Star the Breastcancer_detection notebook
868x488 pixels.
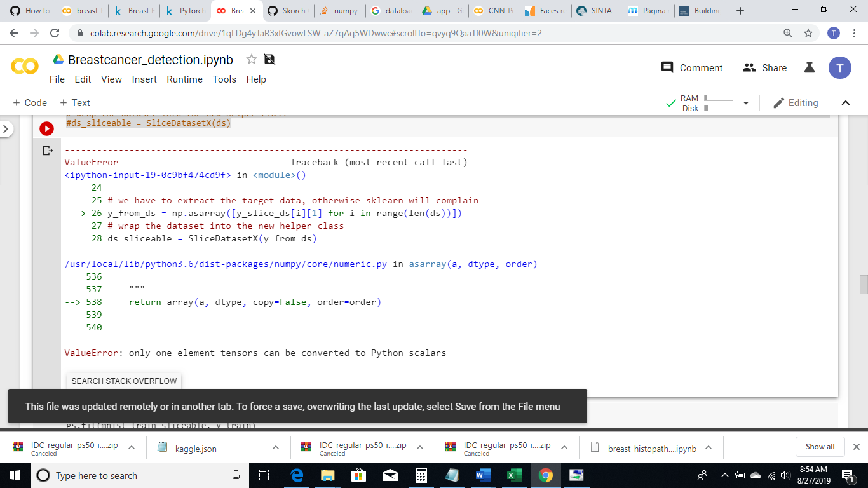pyautogui.click(x=250, y=59)
